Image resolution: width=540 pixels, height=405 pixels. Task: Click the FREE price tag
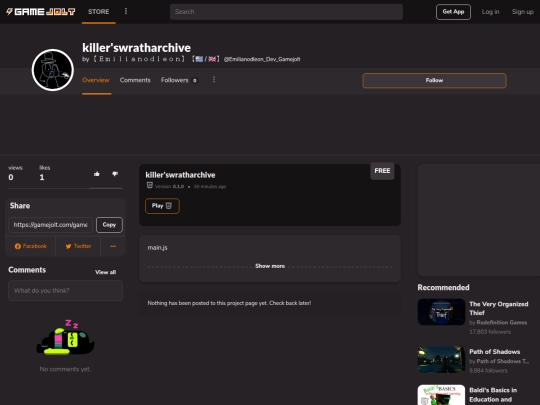click(x=382, y=171)
